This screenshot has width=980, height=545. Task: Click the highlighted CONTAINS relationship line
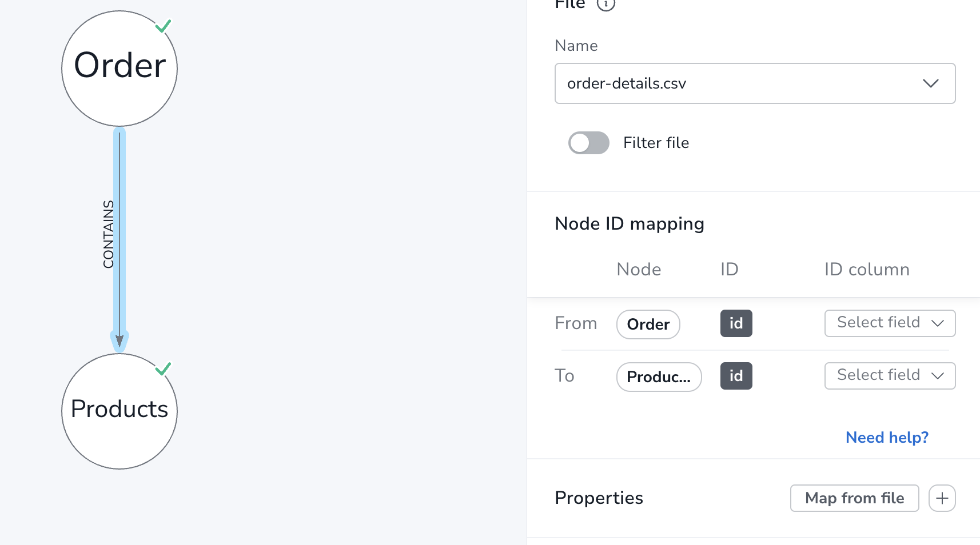tap(119, 229)
